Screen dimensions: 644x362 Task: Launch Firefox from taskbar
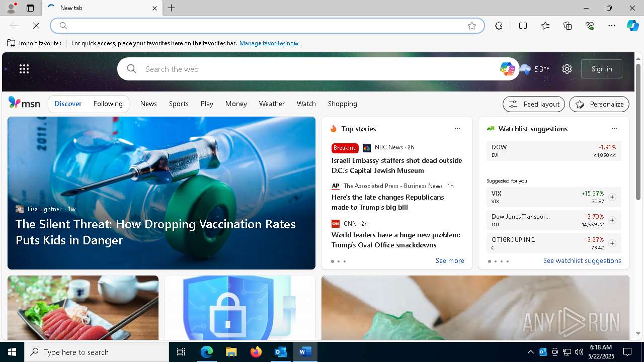click(x=256, y=352)
